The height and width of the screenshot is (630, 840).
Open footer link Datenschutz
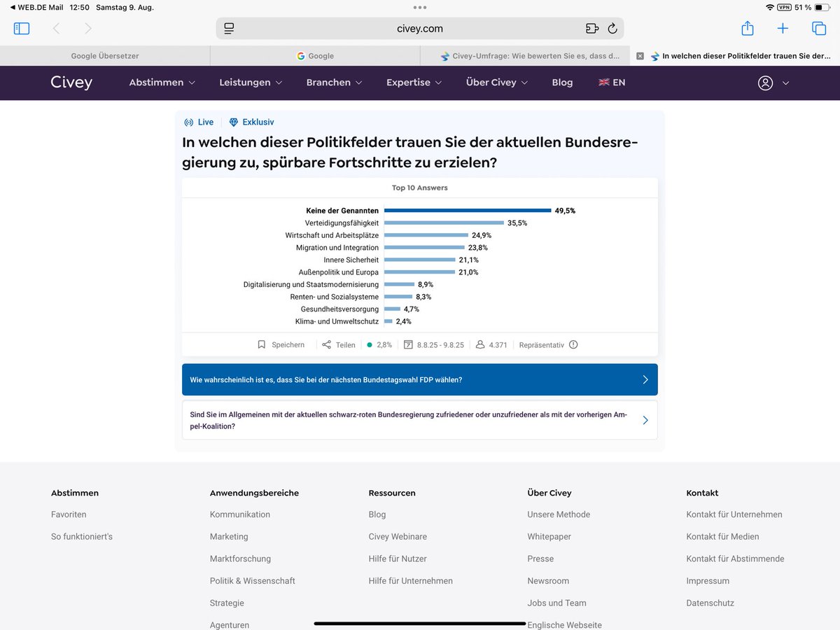tap(710, 603)
